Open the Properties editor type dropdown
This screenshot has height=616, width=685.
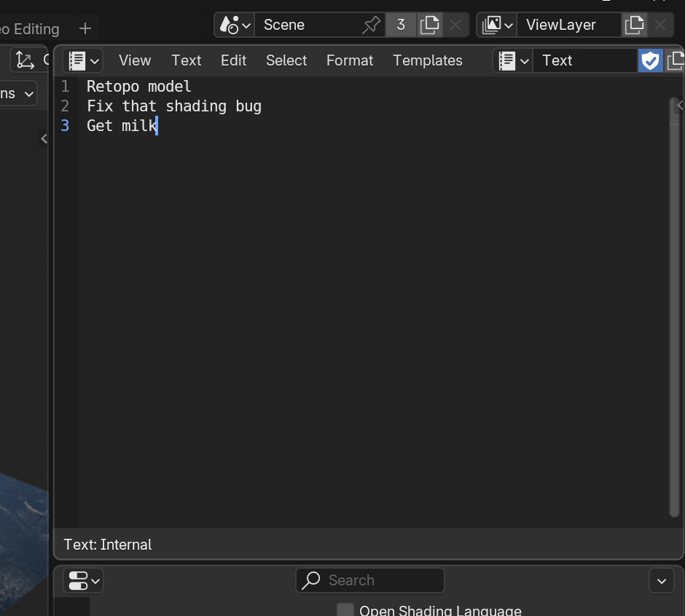click(84, 580)
